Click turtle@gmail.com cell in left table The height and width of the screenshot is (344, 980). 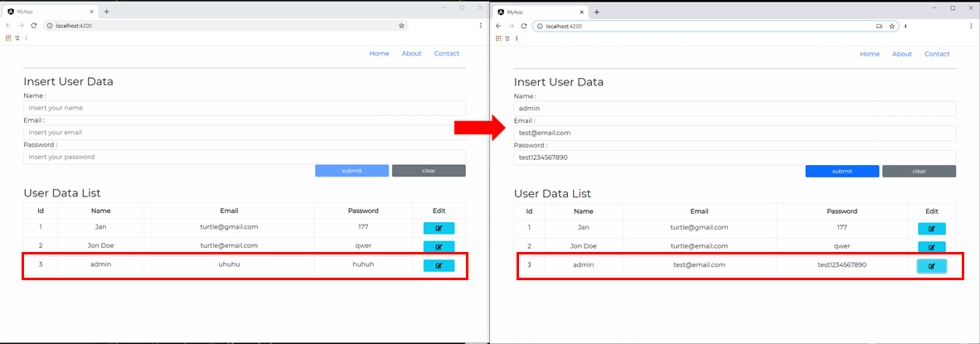pos(230,227)
